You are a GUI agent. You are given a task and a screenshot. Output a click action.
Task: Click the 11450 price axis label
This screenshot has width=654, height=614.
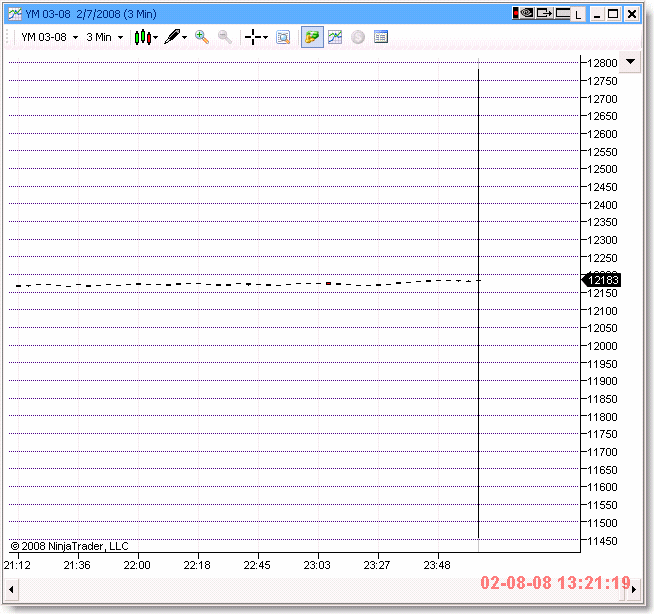point(602,541)
